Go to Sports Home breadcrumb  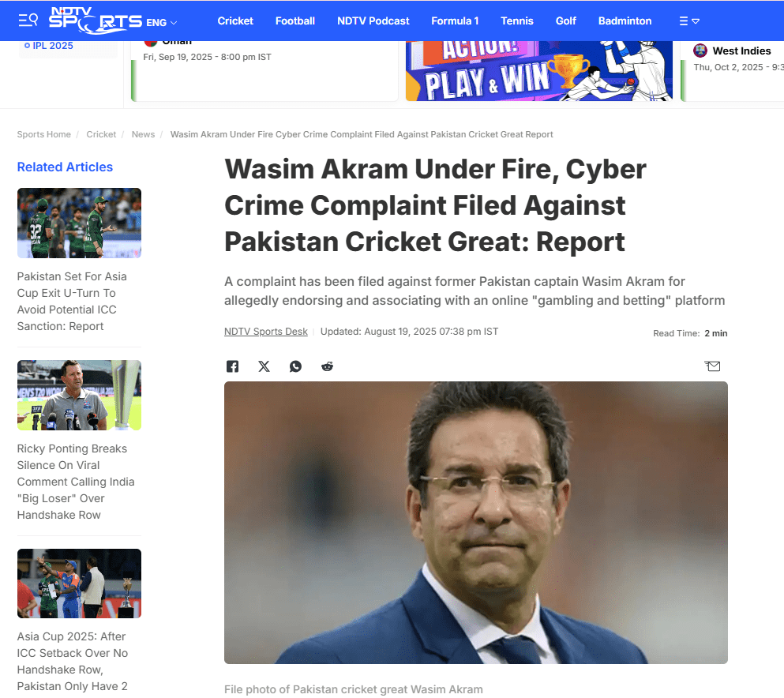point(44,134)
